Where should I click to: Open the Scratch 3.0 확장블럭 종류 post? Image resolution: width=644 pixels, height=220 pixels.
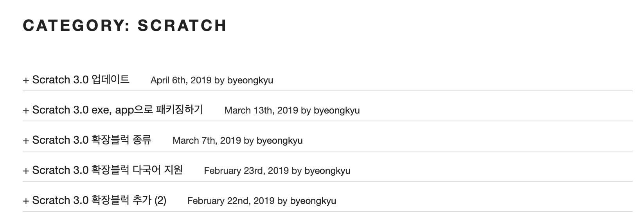[x=92, y=140]
